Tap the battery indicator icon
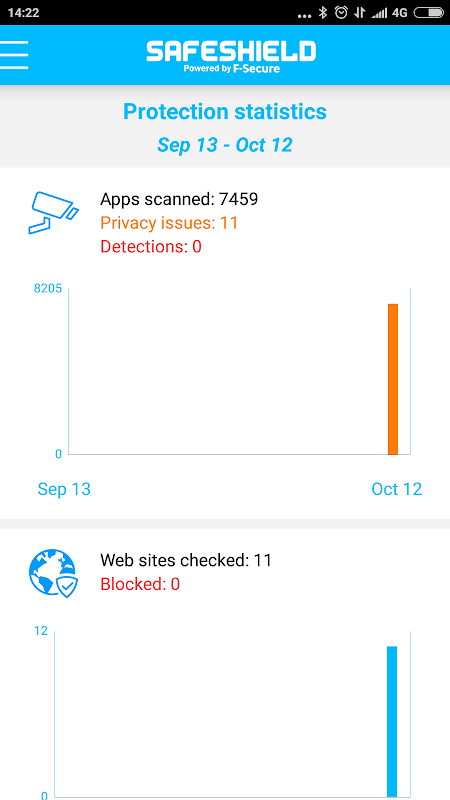Screen dimensions: 450x800 (429, 13)
